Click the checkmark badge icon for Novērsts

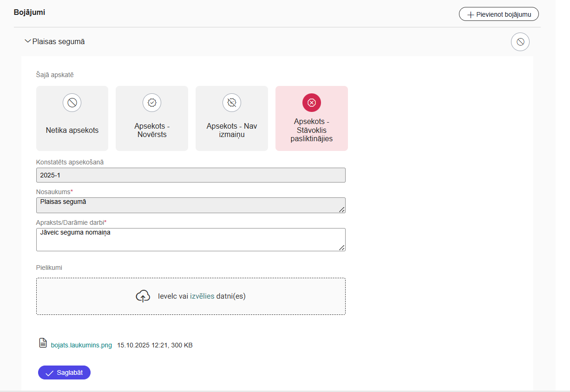(x=152, y=103)
